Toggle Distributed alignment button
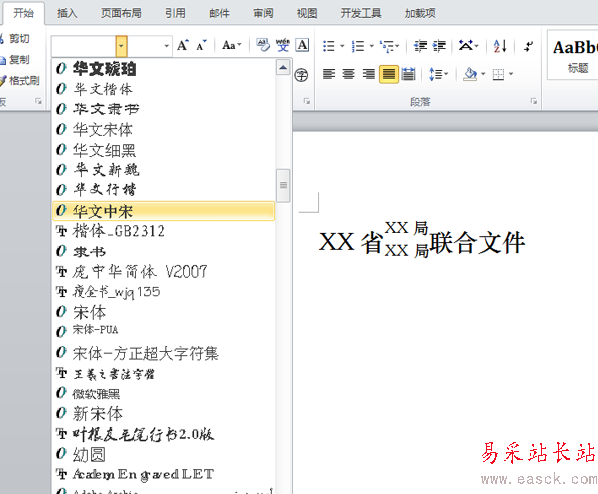The height and width of the screenshot is (494, 598). [x=408, y=74]
